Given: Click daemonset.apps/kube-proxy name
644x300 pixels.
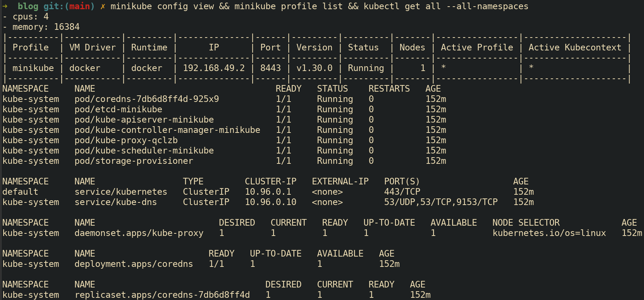Looking at the screenshot, I should (x=139, y=233).
